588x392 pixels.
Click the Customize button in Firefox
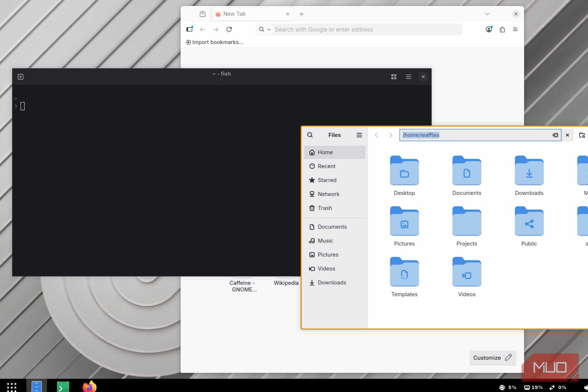point(493,358)
